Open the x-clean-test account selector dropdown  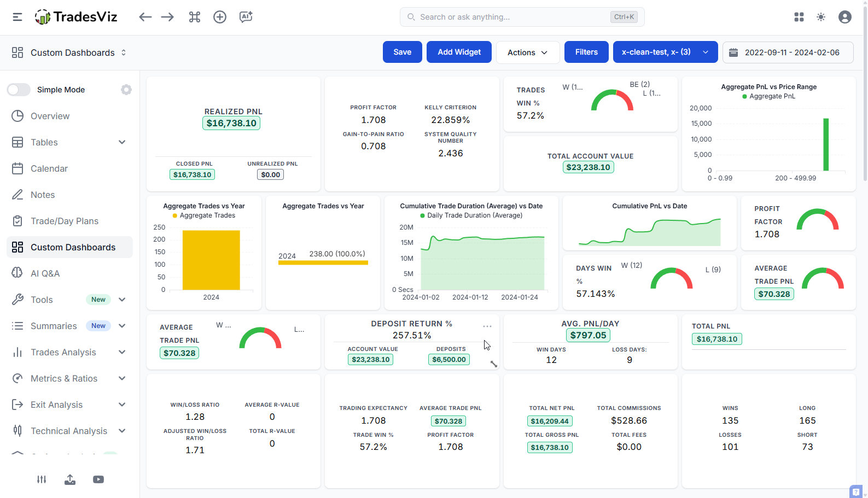[x=665, y=52]
